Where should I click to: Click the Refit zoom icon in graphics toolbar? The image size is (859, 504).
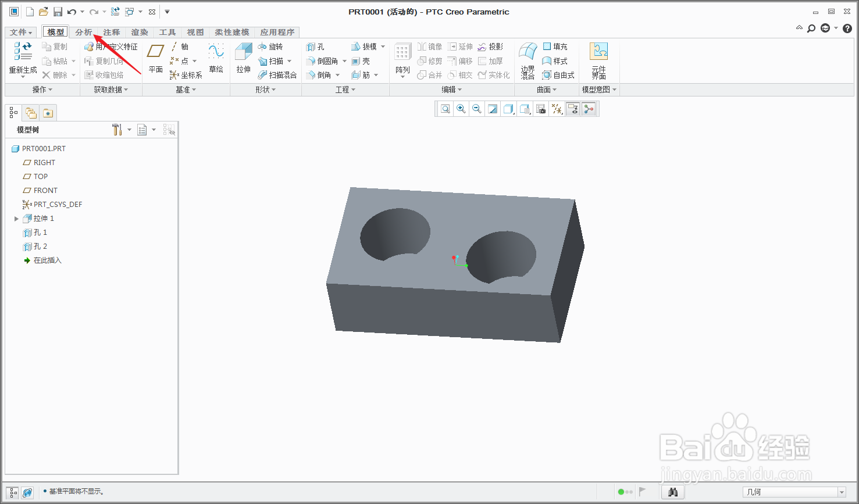pyautogui.click(x=445, y=109)
